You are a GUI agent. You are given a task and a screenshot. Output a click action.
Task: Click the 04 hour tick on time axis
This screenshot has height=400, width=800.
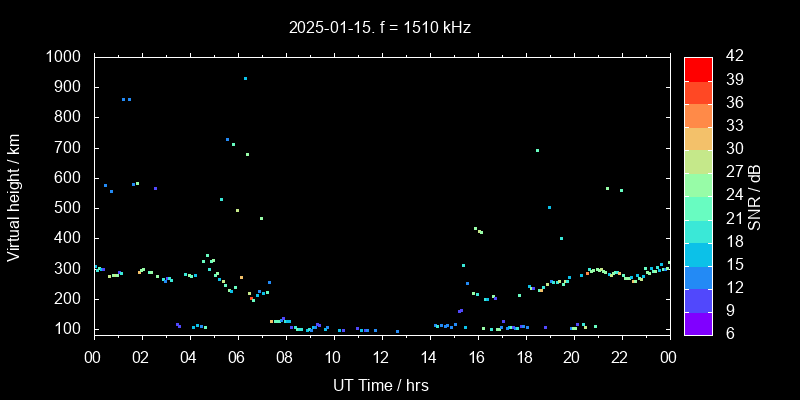click(190, 357)
